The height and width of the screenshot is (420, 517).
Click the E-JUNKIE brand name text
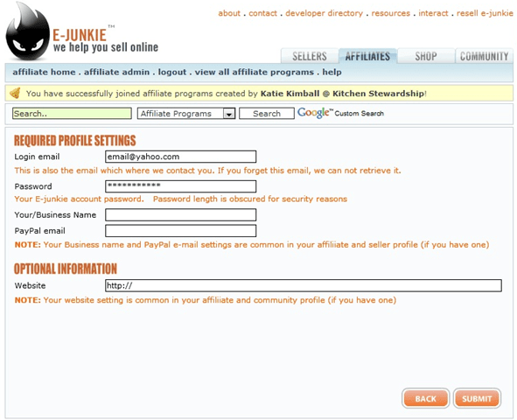pos(80,35)
